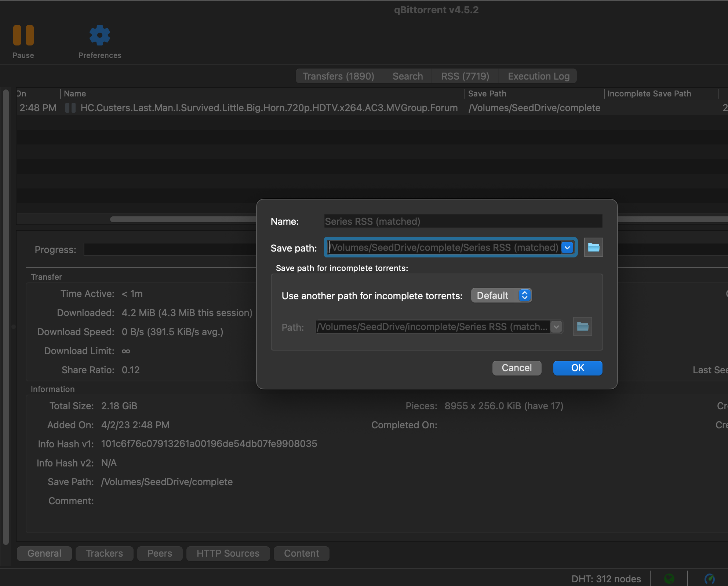
Task: Switch to the Trackers tab
Action: click(x=104, y=553)
